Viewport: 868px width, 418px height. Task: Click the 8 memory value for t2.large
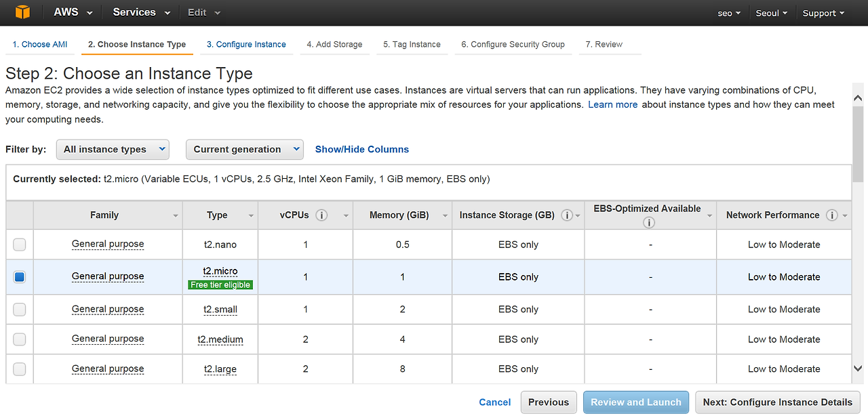403,369
